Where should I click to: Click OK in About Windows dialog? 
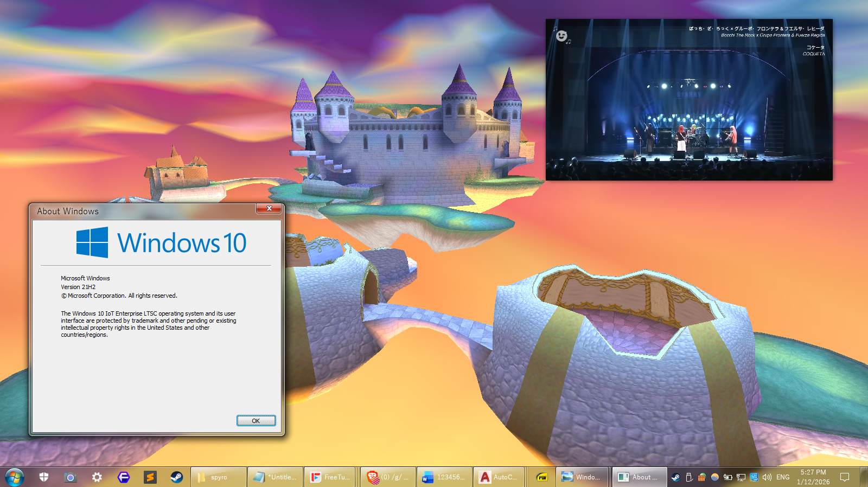[256, 421]
